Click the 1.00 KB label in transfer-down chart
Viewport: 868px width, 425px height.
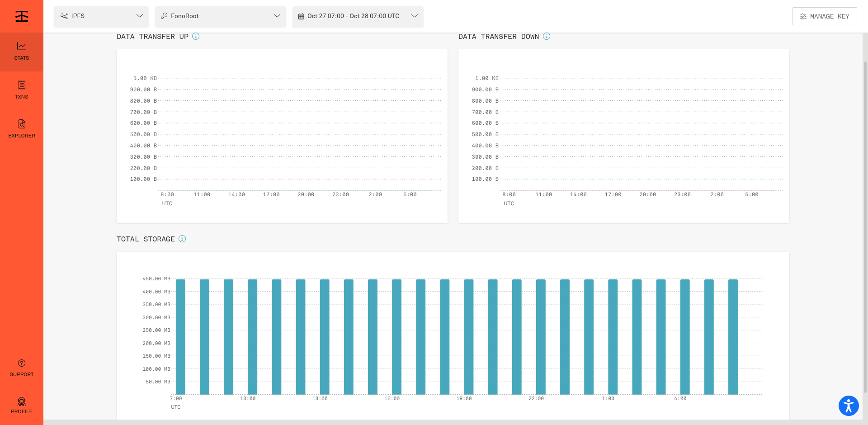pos(487,78)
